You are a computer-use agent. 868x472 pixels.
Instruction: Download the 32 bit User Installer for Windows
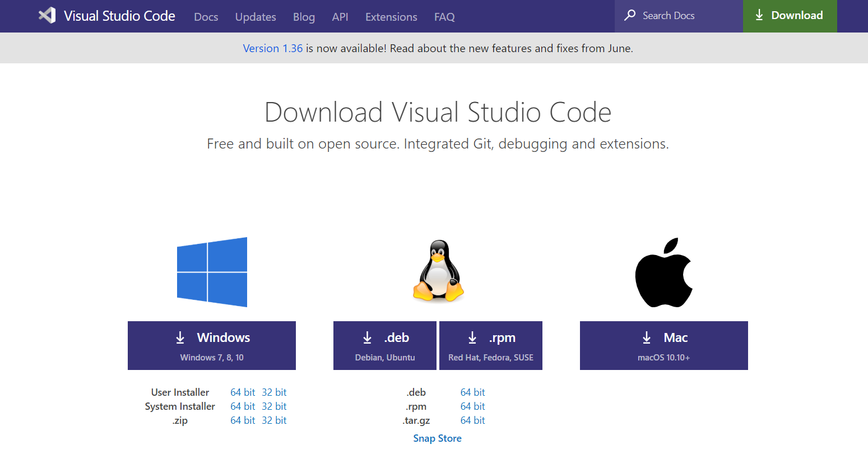tap(274, 392)
